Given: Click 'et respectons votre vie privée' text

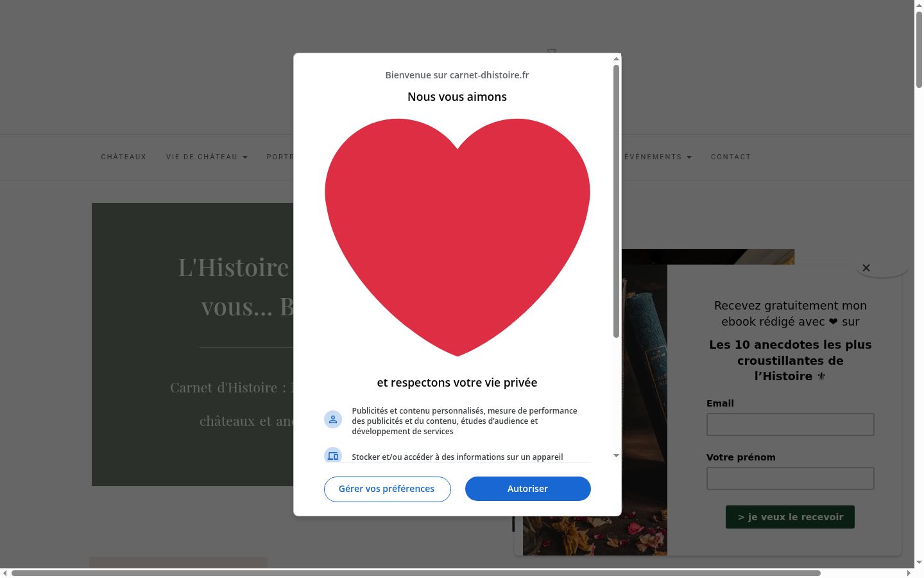Looking at the screenshot, I should [x=457, y=383].
